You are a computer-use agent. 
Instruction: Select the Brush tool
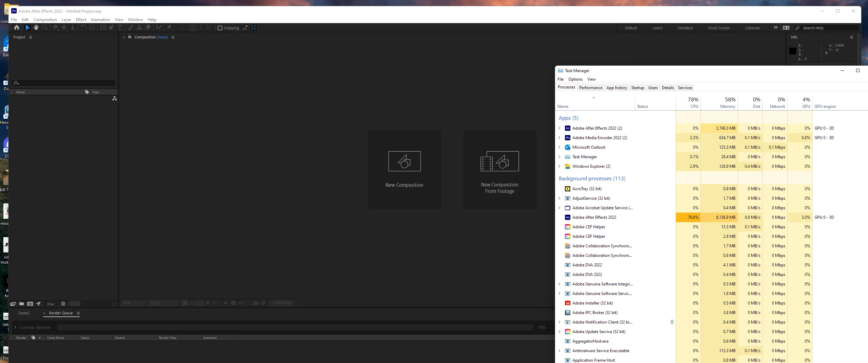coord(131,28)
